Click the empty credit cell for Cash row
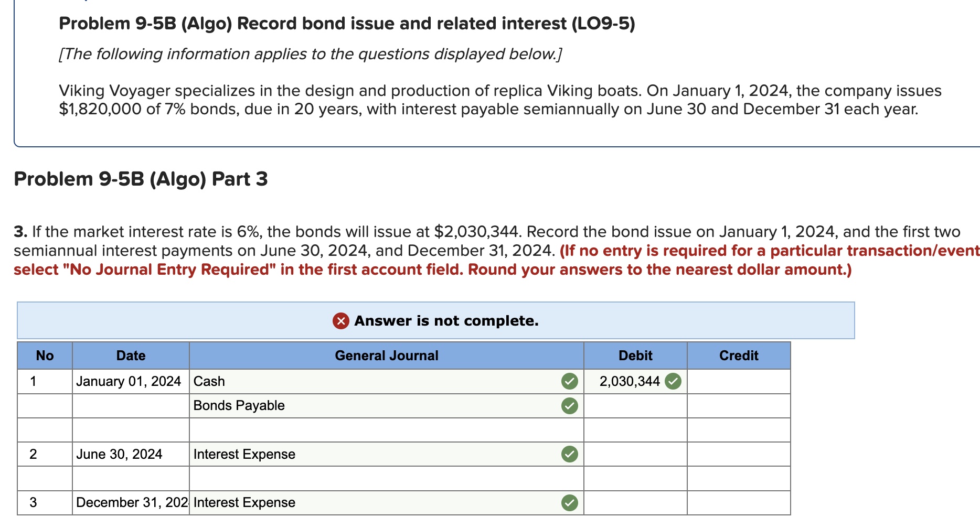980x528 pixels. pyautogui.click(x=738, y=381)
